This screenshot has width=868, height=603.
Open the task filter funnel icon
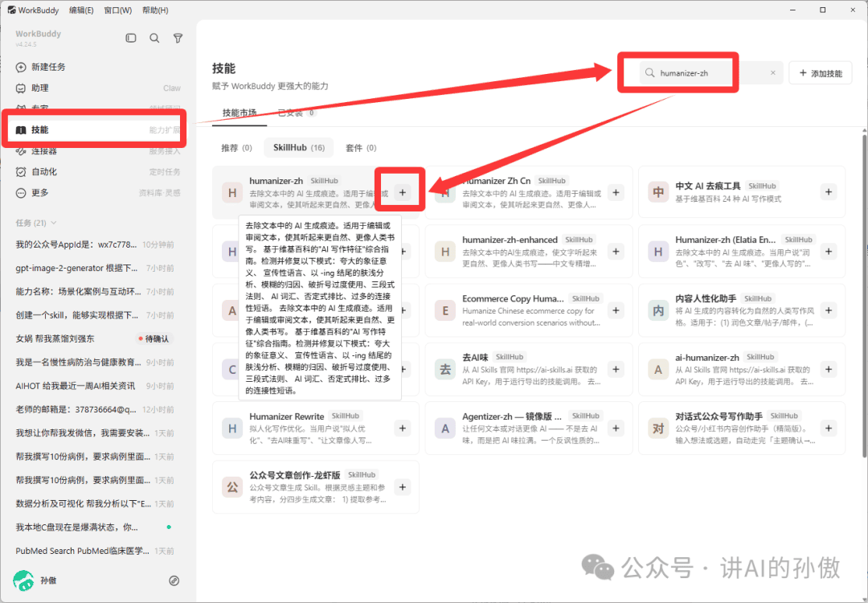(178, 39)
